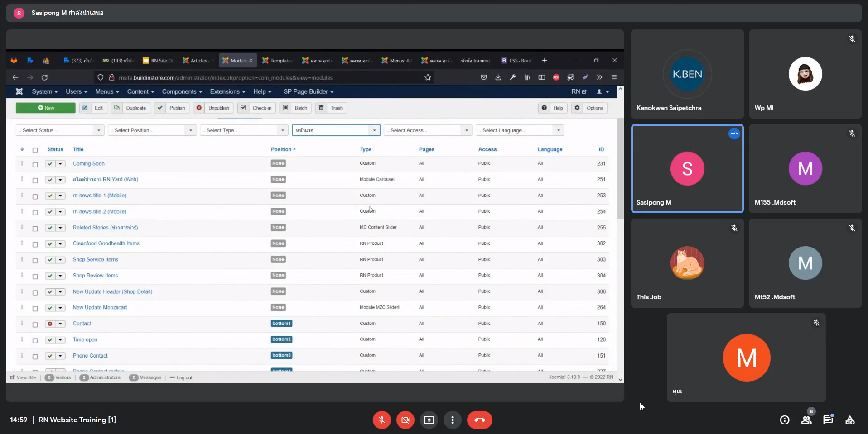The image size is (868, 434).
Task: Open meeting details info icon
Action: tap(785, 420)
